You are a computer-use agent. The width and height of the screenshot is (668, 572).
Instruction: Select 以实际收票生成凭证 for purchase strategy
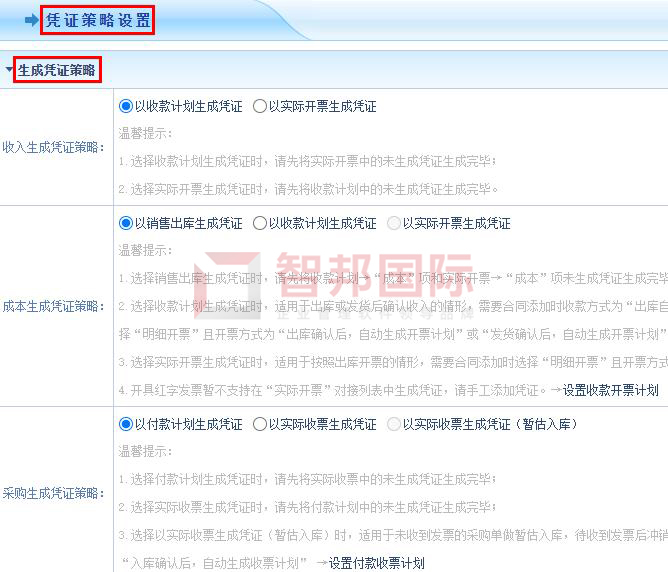point(259,424)
